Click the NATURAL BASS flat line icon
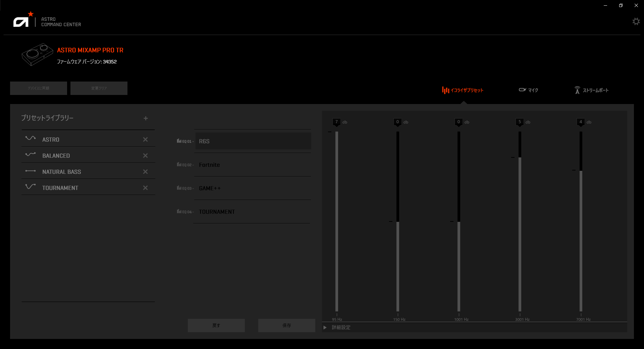The image size is (644, 349). pyautogui.click(x=31, y=171)
